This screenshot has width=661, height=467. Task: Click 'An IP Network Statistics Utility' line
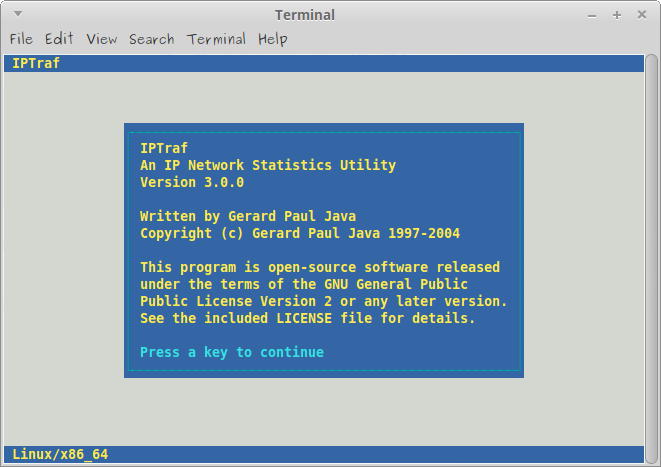(268, 165)
